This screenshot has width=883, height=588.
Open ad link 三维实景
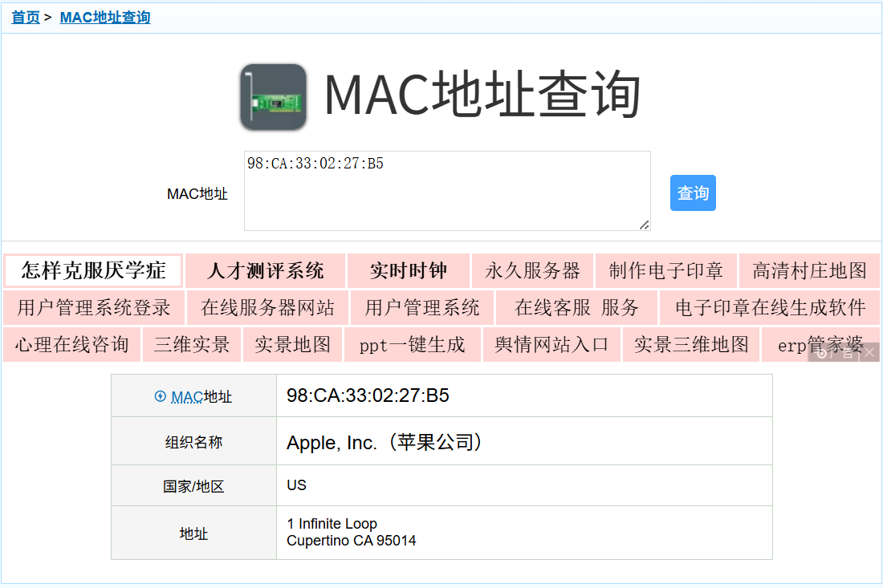[192, 344]
